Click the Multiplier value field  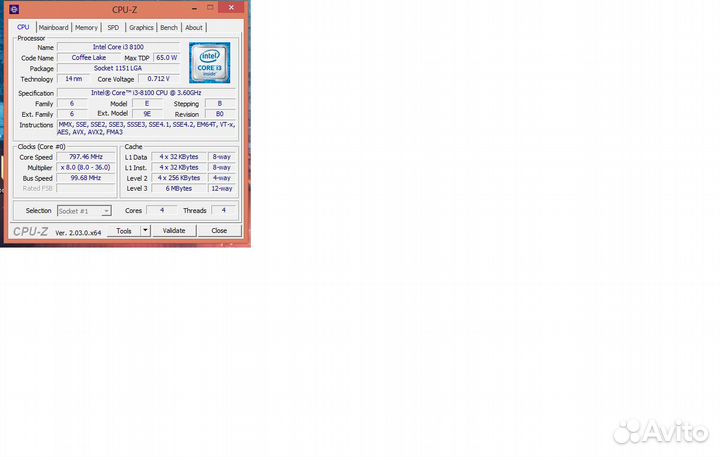86,168
